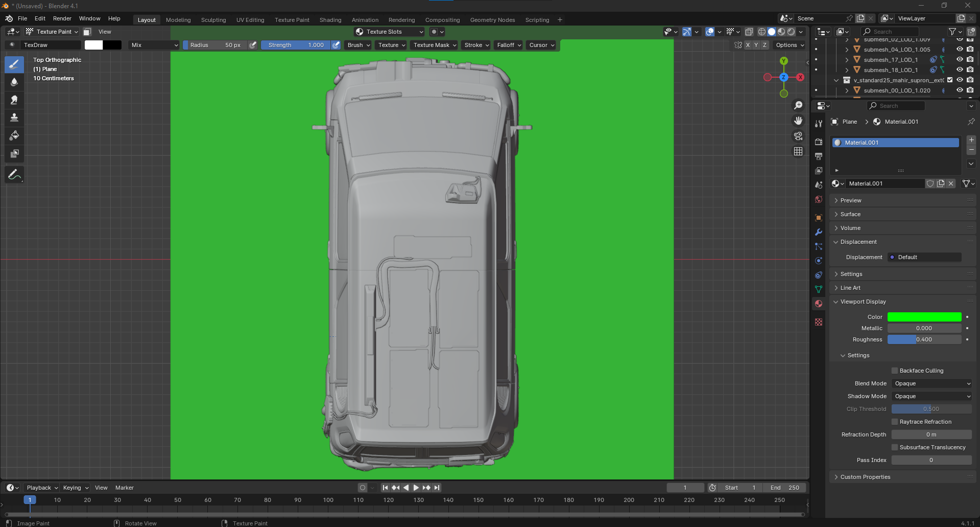Play the animation forward
This screenshot has width=980, height=527.
tap(416, 488)
